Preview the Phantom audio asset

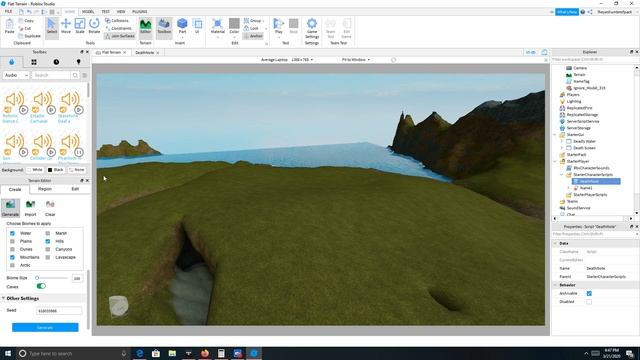click(79, 152)
